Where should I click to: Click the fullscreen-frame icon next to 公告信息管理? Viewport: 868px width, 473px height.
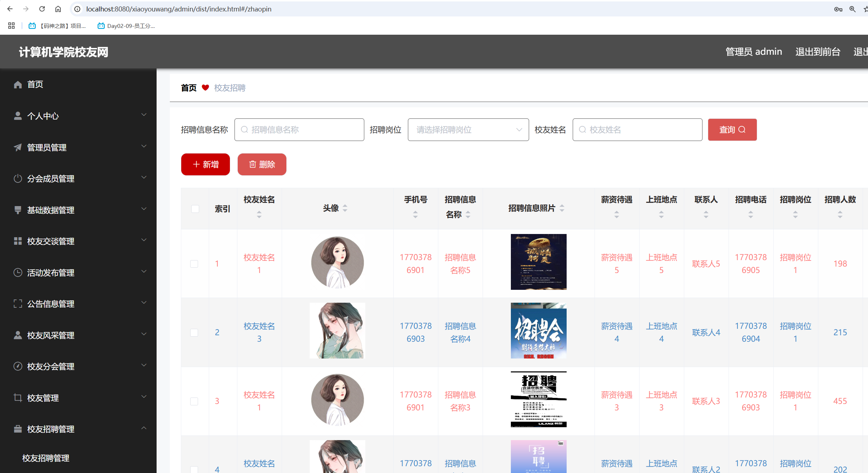[x=18, y=304]
